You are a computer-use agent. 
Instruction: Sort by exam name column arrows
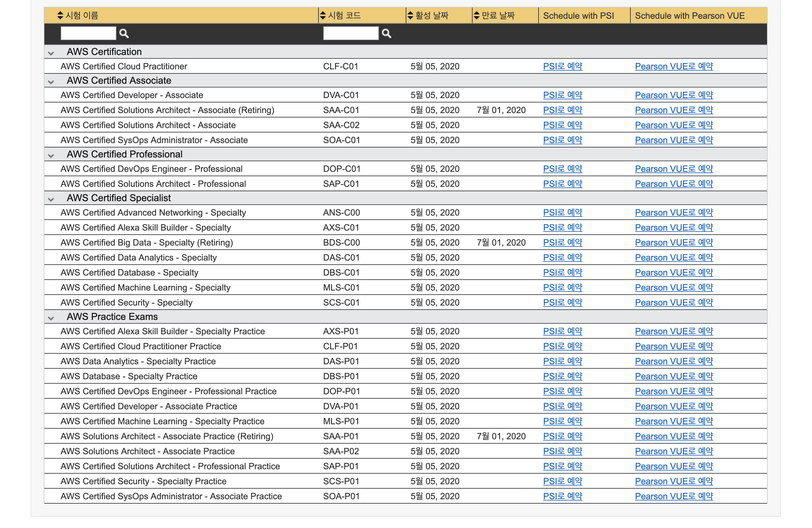[x=60, y=15]
